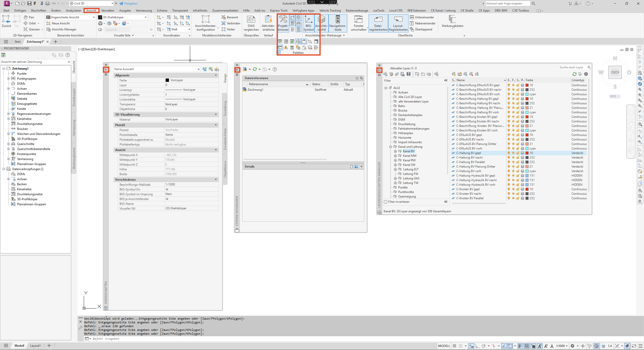Click red color swatch of C-Haltung BV gepl
644x350 pixels.
(527, 153)
